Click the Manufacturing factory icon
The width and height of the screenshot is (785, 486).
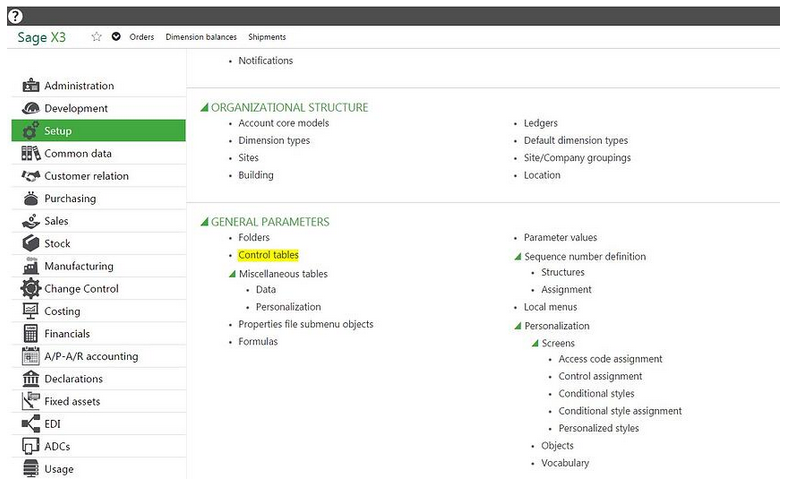30,266
